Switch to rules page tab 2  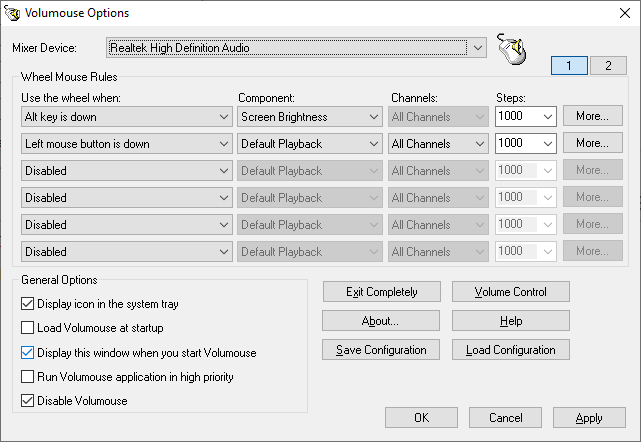(x=607, y=66)
